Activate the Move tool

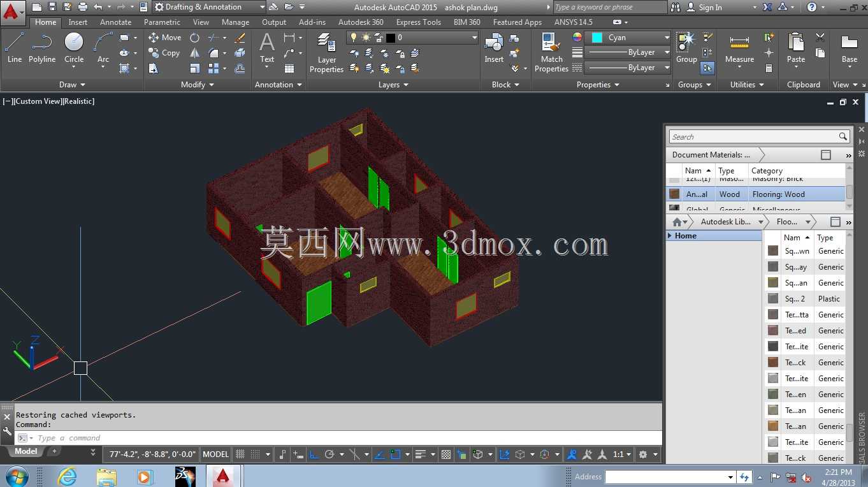click(x=165, y=38)
